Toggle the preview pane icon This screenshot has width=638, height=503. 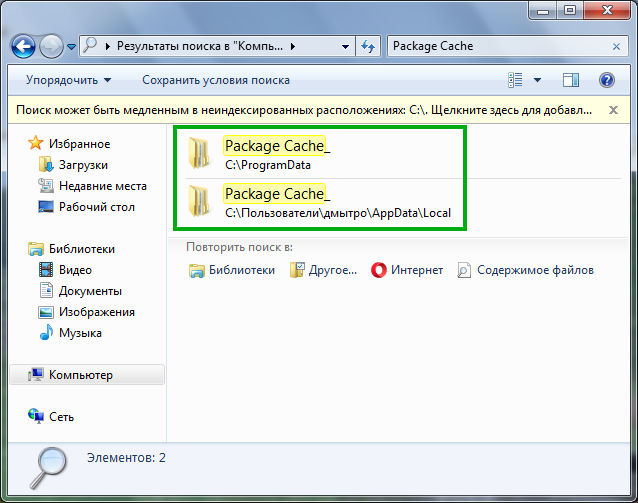click(571, 80)
